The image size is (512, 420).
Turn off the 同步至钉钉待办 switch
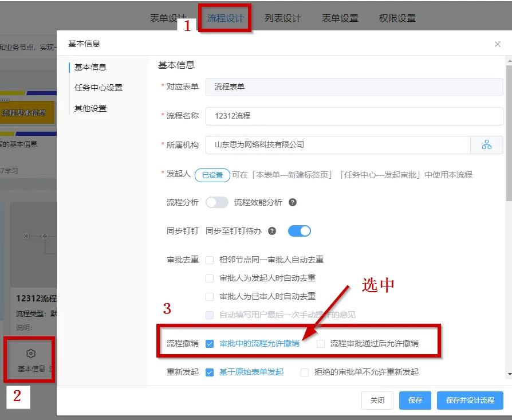(x=299, y=231)
